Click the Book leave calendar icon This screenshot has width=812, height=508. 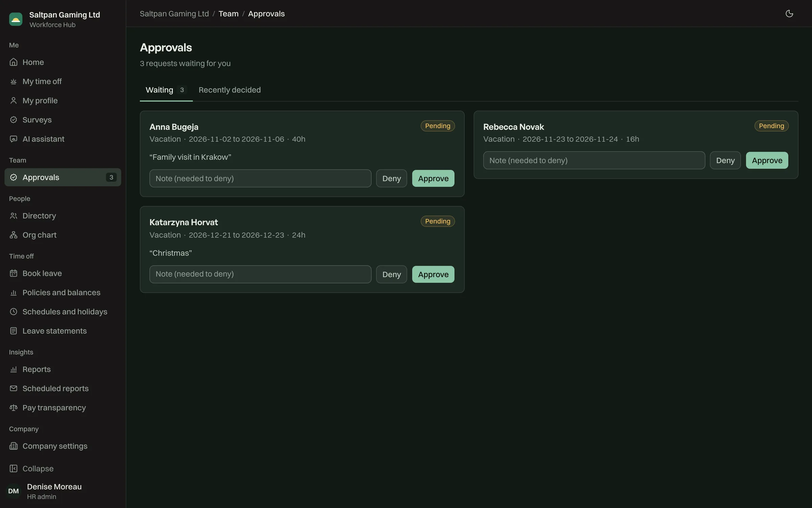tap(14, 273)
